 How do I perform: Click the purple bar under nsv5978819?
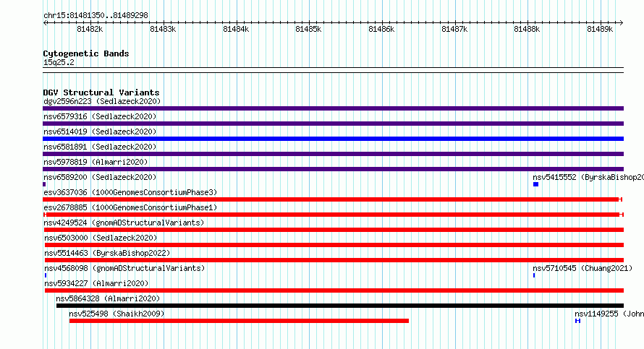[333, 169]
